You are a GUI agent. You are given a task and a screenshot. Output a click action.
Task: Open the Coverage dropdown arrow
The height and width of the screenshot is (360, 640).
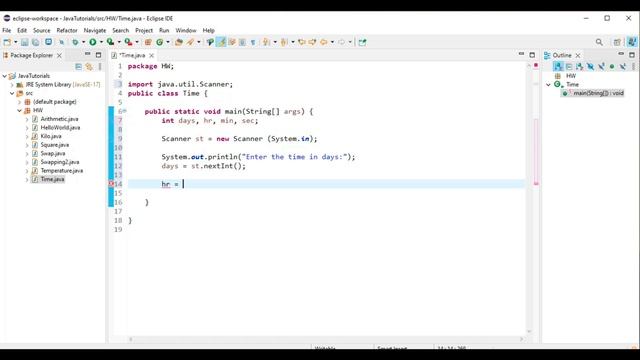[119, 42]
